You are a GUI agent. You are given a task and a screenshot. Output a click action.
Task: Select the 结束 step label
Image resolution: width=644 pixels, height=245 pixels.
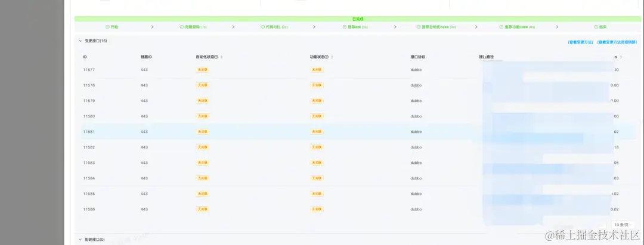pos(602,27)
